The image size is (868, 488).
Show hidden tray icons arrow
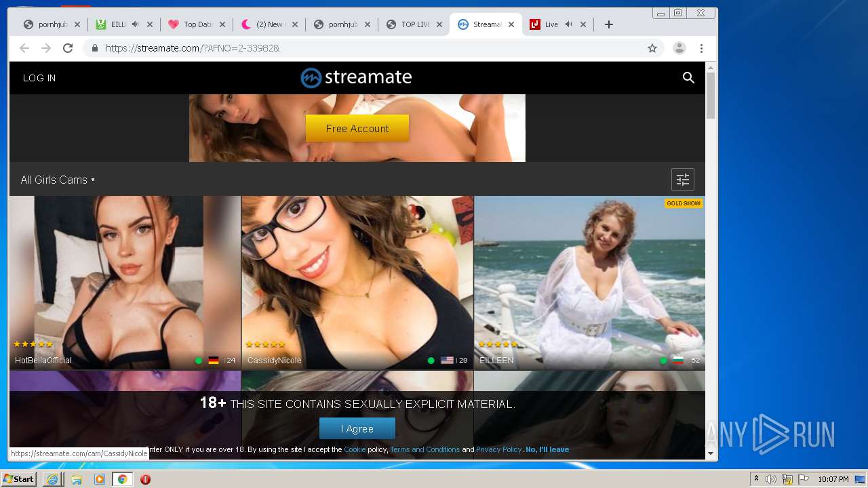click(x=756, y=479)
